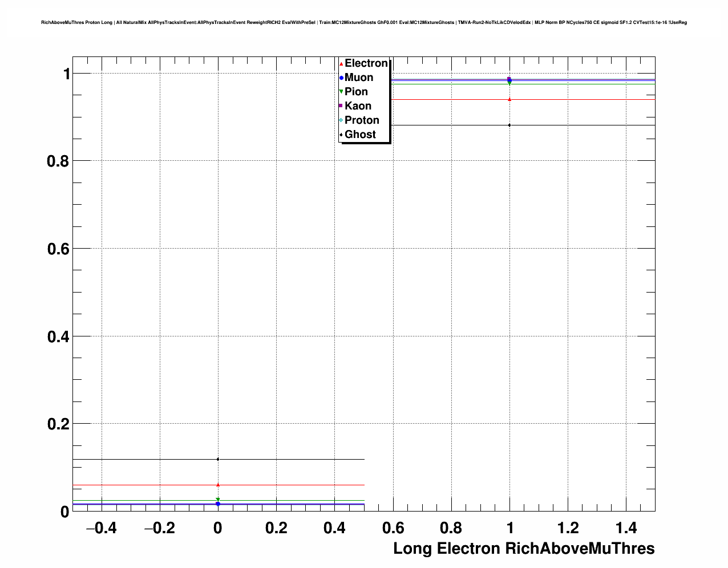728x568 pixels.
Task: Click the Kaon legend label
Action: coord(358,106)
